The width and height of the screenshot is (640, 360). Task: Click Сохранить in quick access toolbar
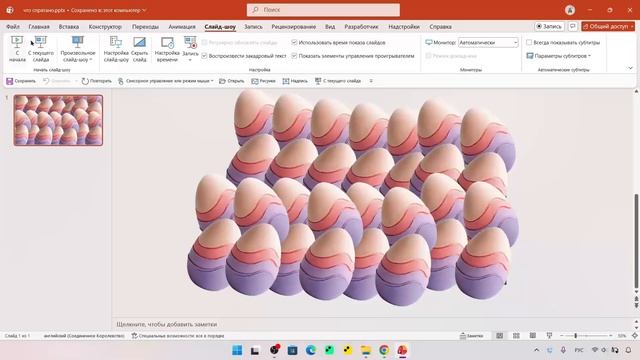click(x=21, y=81)
